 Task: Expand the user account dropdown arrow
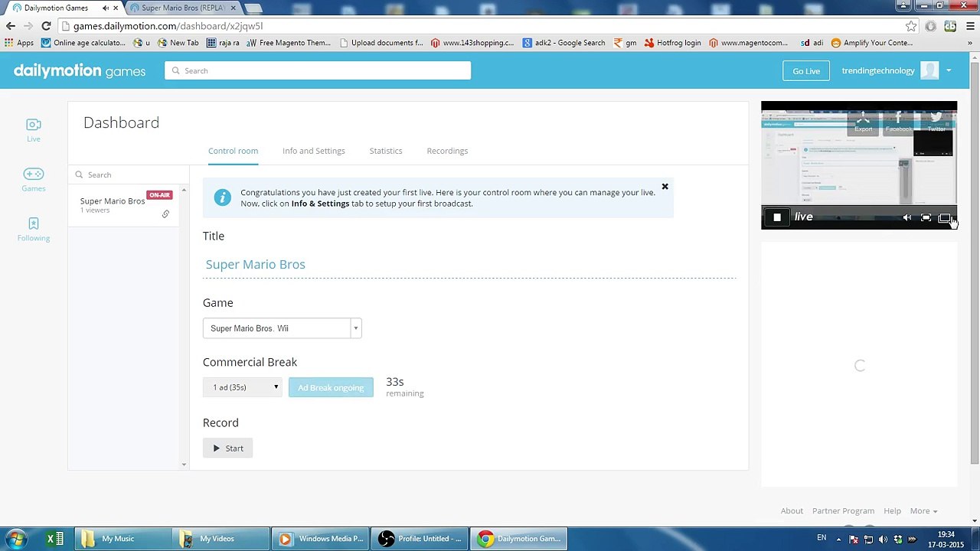coord(949,71)
